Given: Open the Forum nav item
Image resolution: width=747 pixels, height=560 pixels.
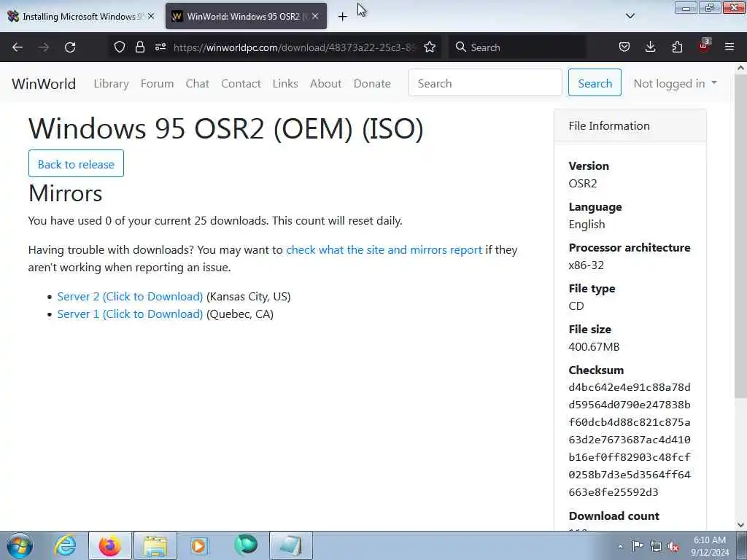Looking at the screenshot, I should click(158, 83).
